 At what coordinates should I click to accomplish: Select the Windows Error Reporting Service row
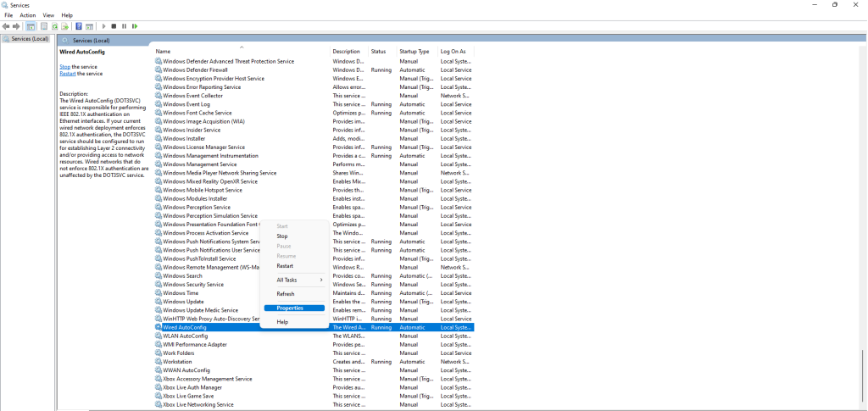coord(314,87)
